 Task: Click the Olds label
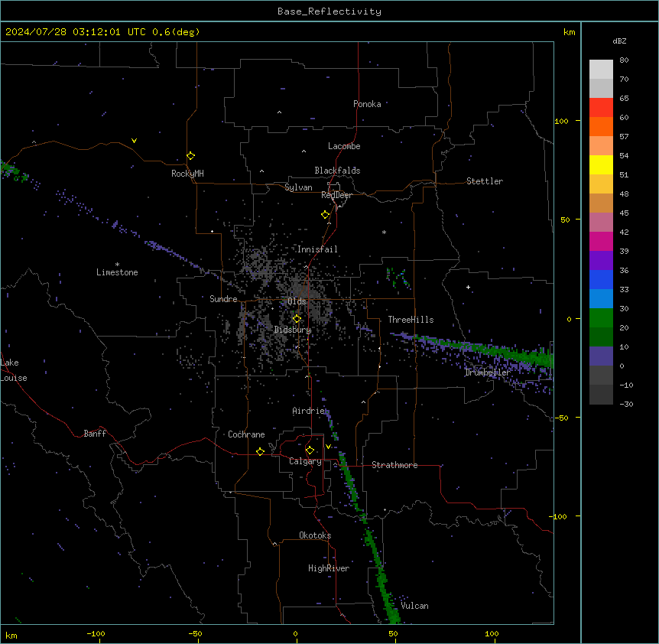pyautogui.click(x=297, y=301)
